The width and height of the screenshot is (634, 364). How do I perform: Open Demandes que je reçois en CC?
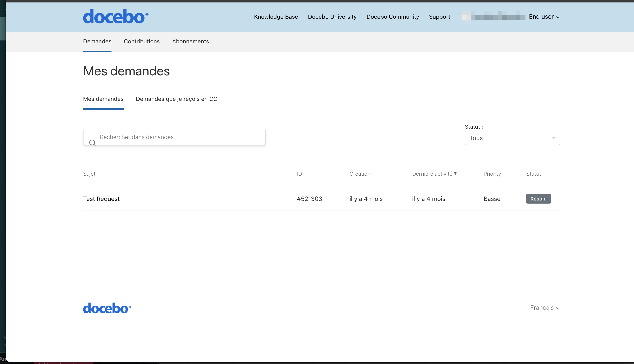coord(176,99)
